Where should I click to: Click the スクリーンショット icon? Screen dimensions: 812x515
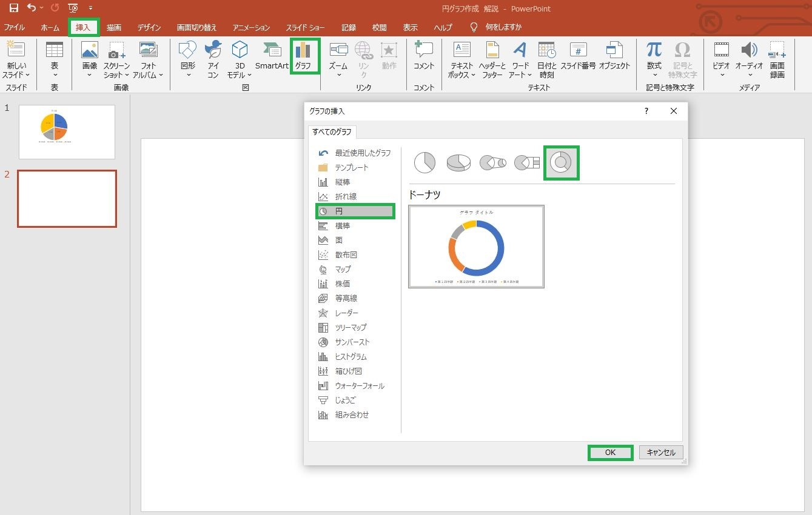tap(116, 50)
